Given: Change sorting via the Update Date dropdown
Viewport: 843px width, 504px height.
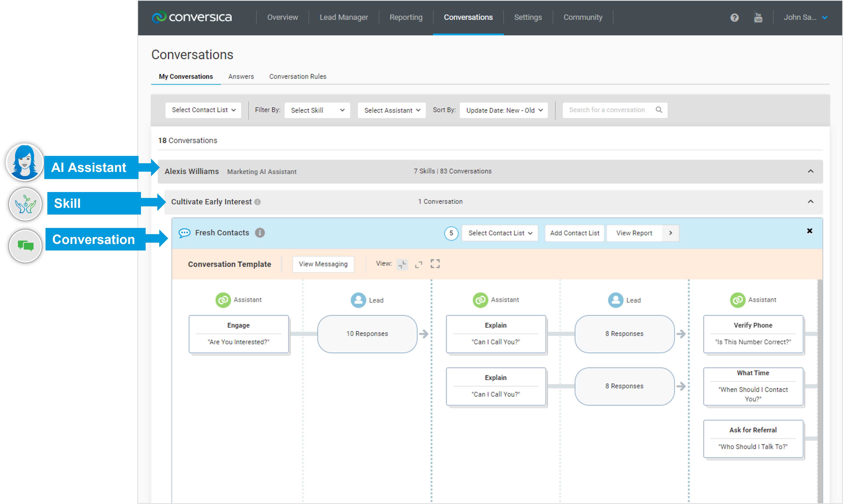Looking at the screenshot, I should click(x=503, y=110).
